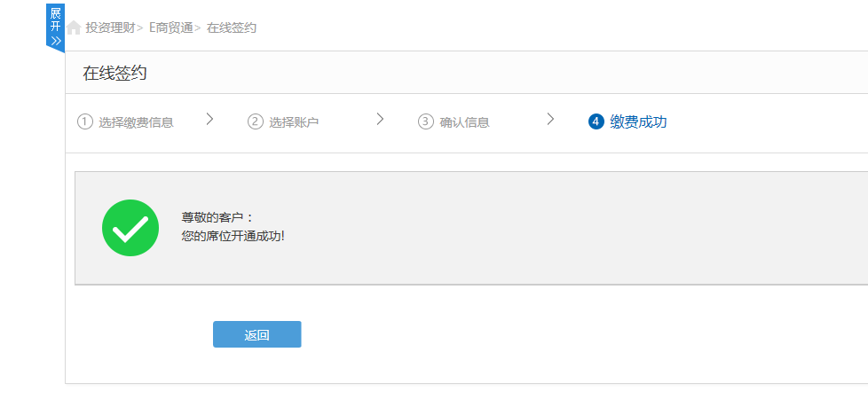Screen dimensions: 868x407
Task: Select step 3 确认信息
Action: (x=464, y=122)
